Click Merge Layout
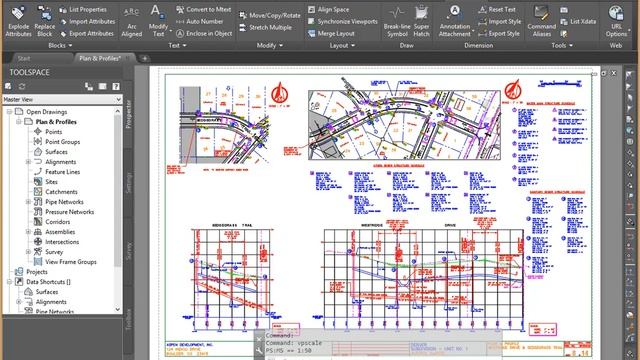 click(331, 33)
